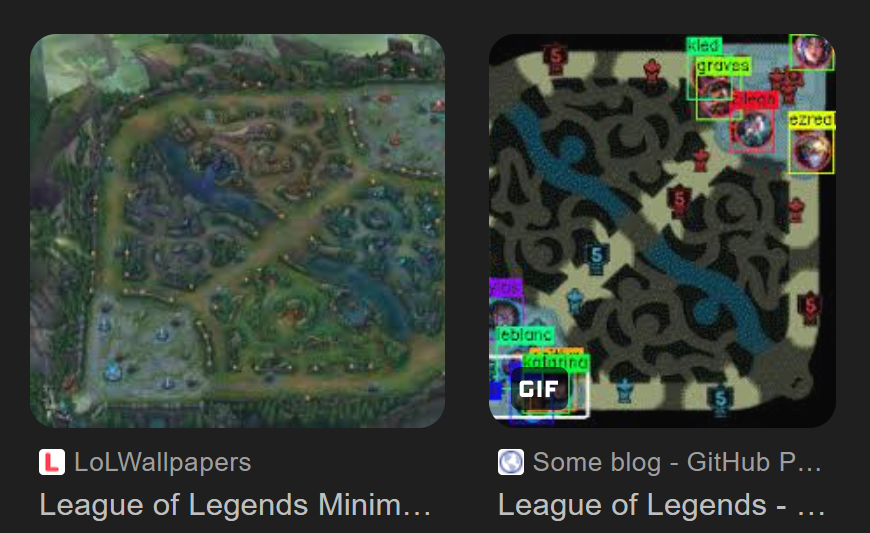Click the purple detection label above leblanc
The height and width of the screenshot is (533, 870).
click(505, 287)
